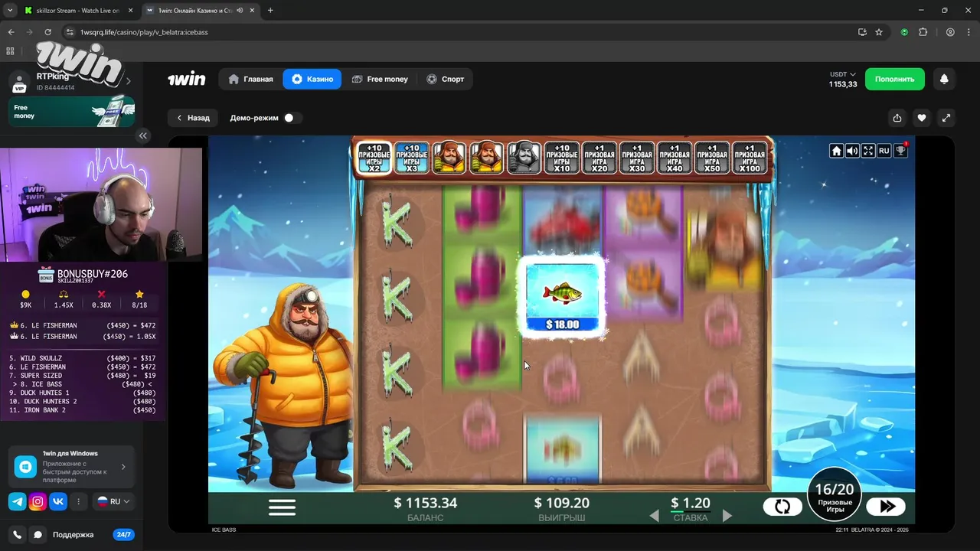Open support chat bubble icon
The height and width of the screenshot is (551, 980).
[38, 535]
